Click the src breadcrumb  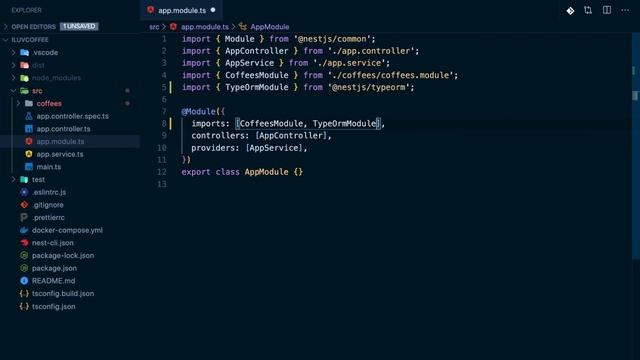pos(154,27)
